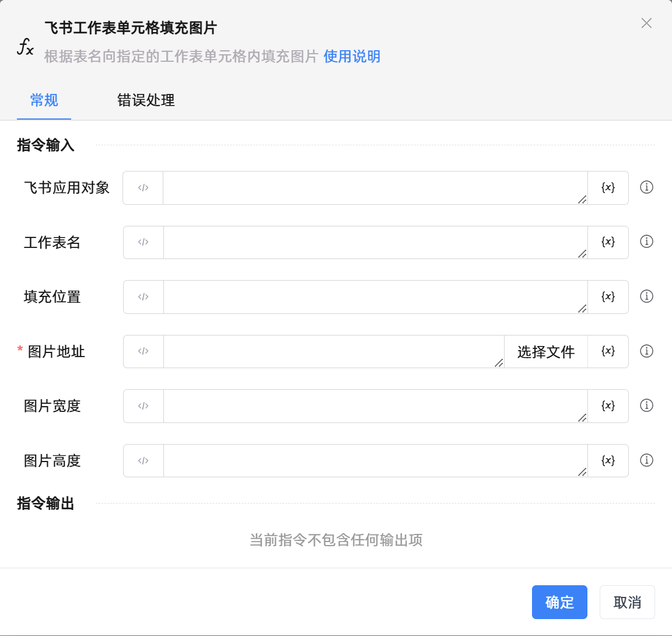Show info tooltip for 图片地址
Image resolution: width=672 pixels, height=636 pixels.
(x=646, y=351)
